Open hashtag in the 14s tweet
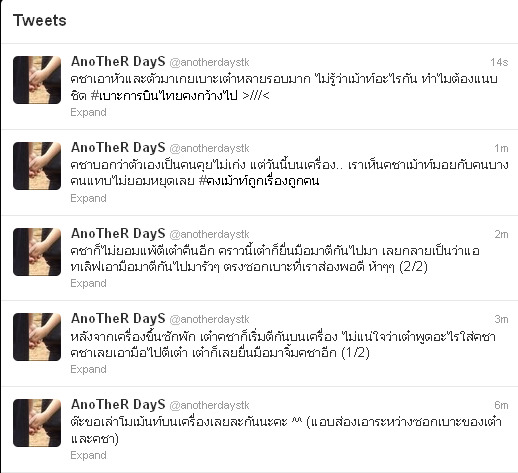The width and height of the screenshot is (518, 473). pyautogui.click(x=164, y=96)
